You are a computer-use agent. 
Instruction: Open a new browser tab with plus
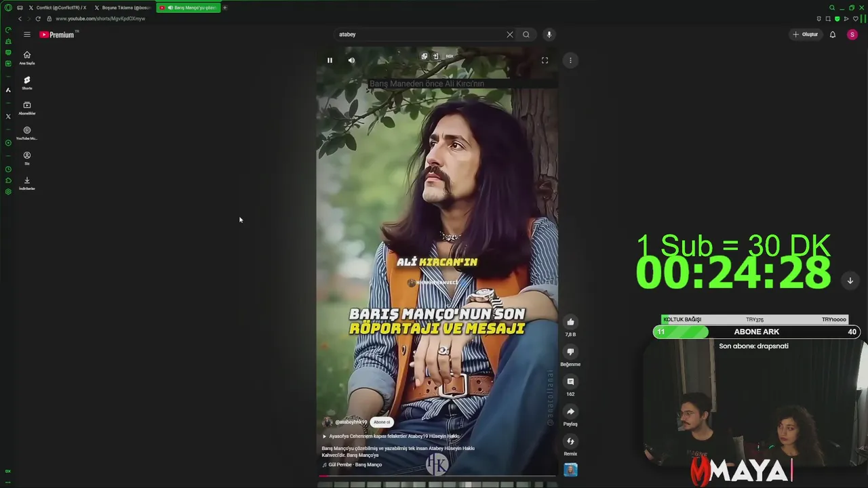[225, 7]
